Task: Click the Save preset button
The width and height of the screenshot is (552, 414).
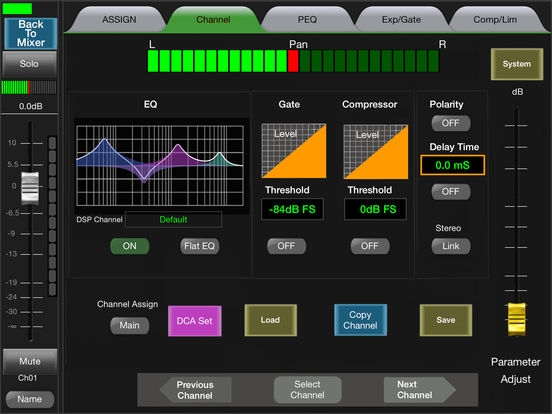Action: [446, 320]
